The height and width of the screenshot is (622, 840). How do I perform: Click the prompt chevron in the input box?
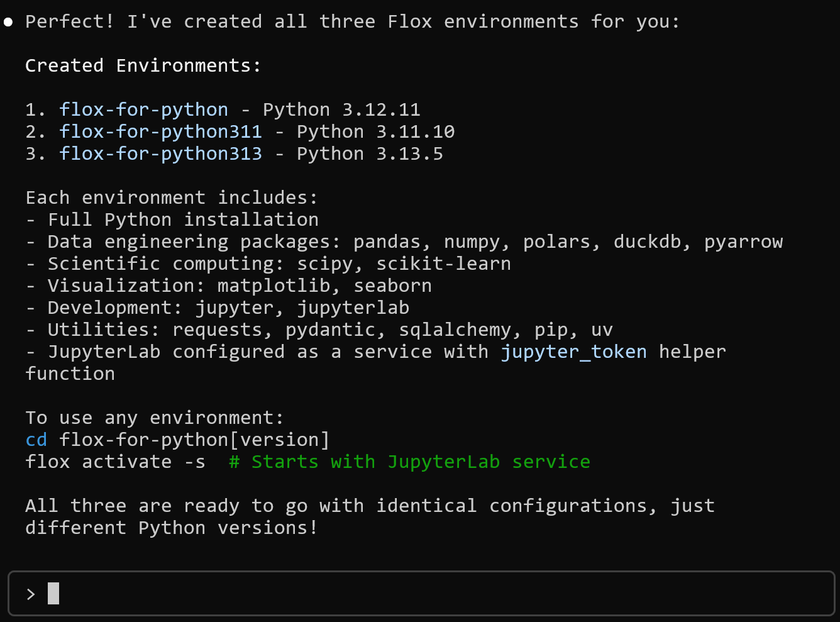coord(31,594)
